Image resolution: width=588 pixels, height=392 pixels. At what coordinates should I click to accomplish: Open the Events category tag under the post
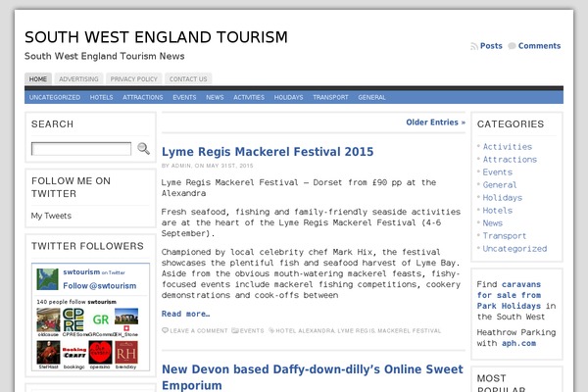click(252, 331)
